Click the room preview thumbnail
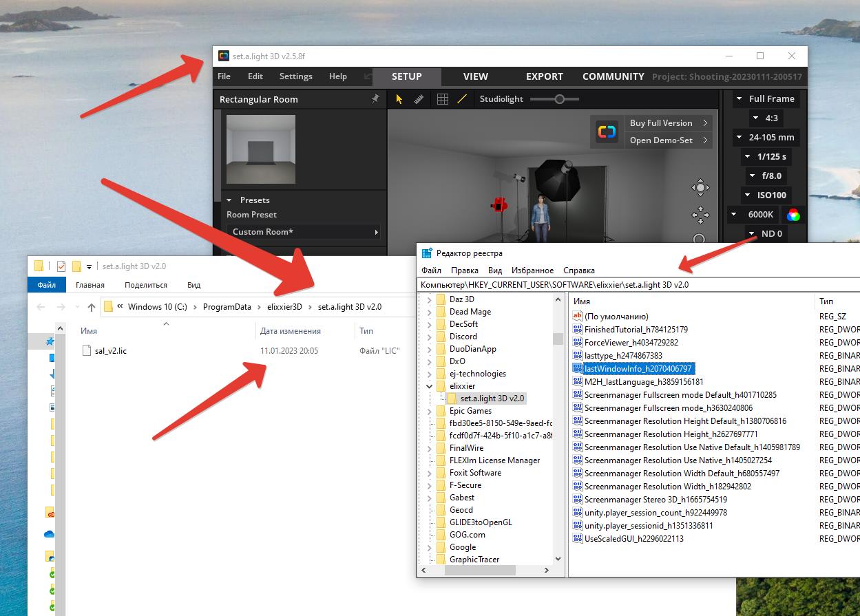 pos(261,150)
